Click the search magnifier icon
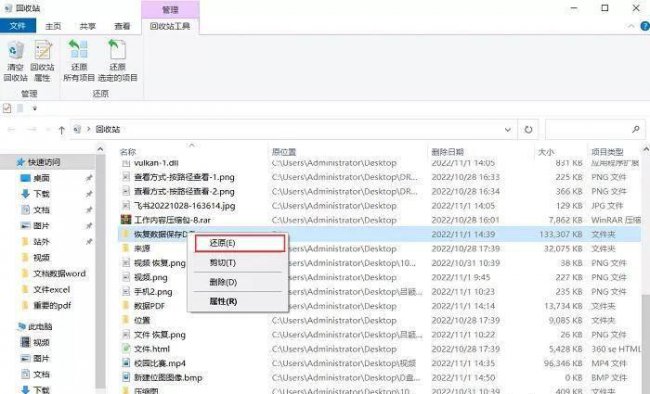The height and width of the screenshot is (394, 650). tap(635, 130)
